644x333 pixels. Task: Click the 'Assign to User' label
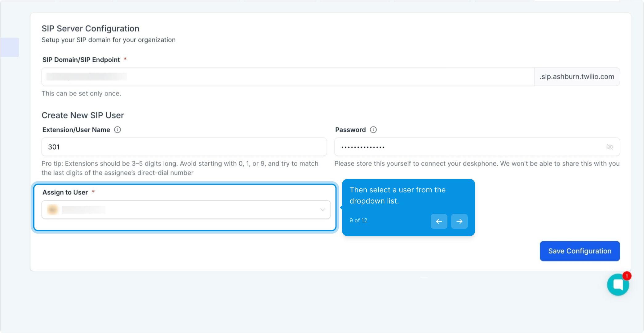[x=65, y=192]
